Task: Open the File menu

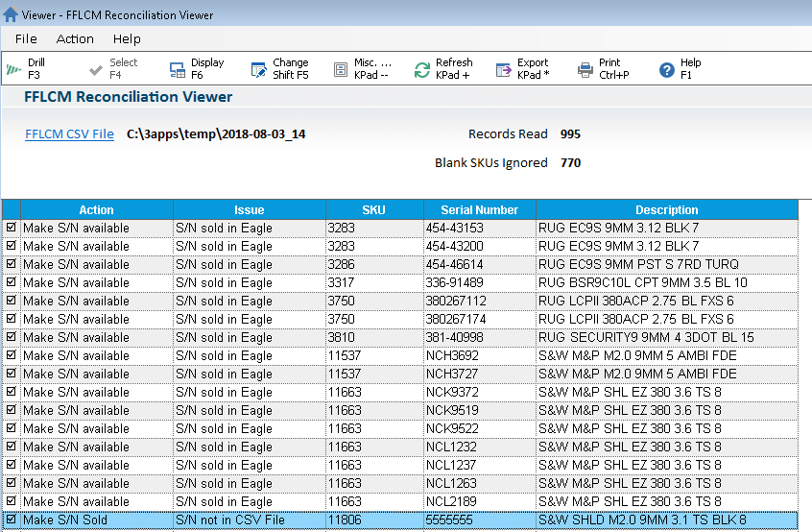Action: [x=26, y=39]
